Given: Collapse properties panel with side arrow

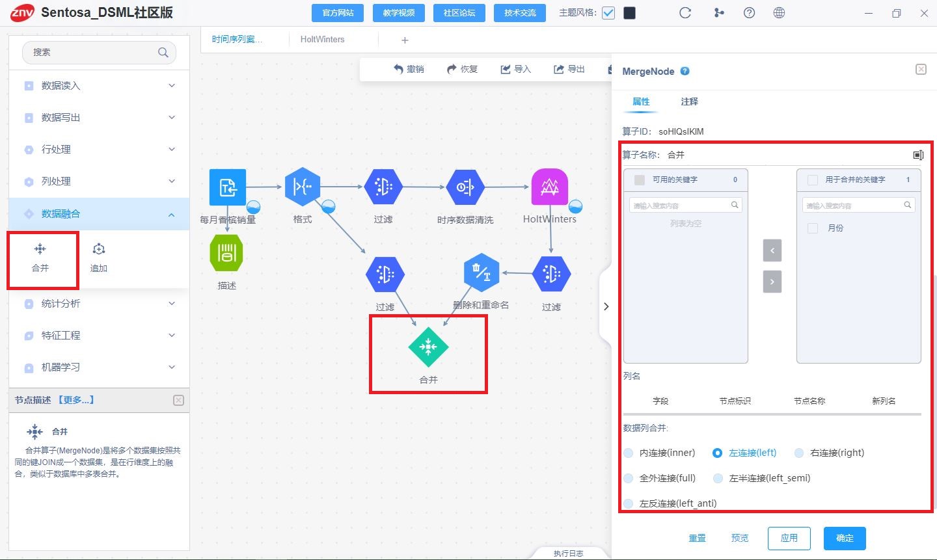Looking at the screenshot, I should (x=606, y=306).
